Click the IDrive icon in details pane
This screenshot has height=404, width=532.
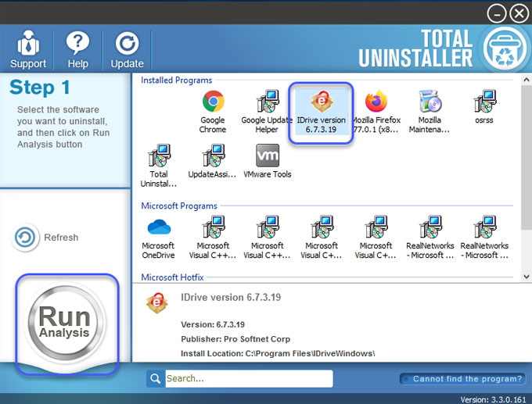156,302
